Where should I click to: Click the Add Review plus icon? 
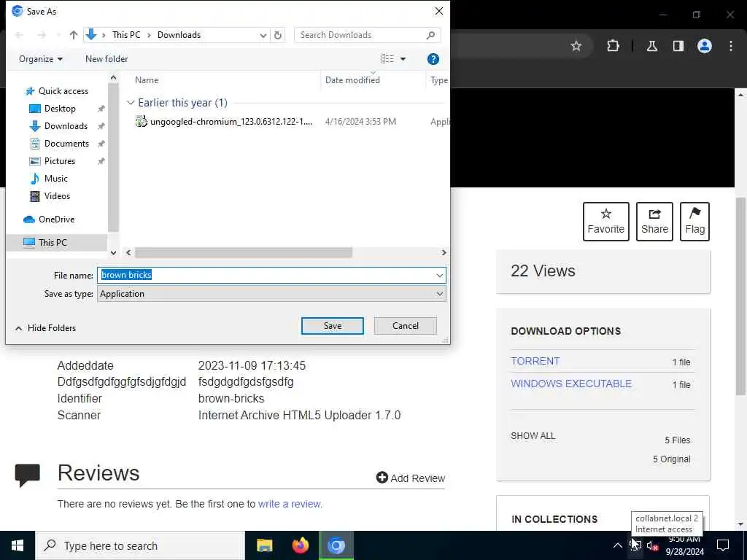point(382,477)
